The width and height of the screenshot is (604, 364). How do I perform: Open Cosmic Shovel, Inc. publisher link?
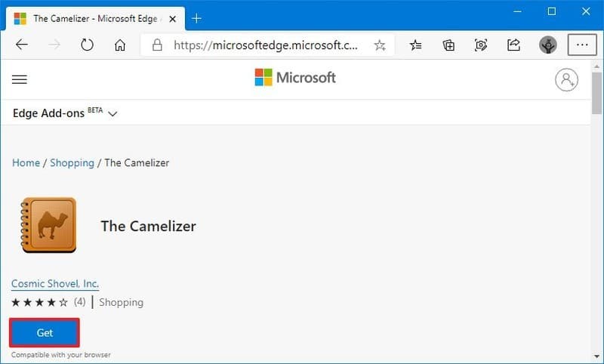55,284
